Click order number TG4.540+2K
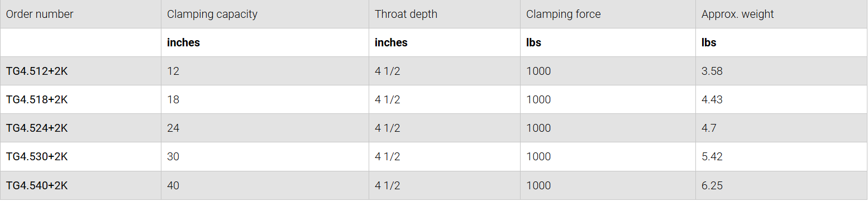868x201 pixels. 37,185
